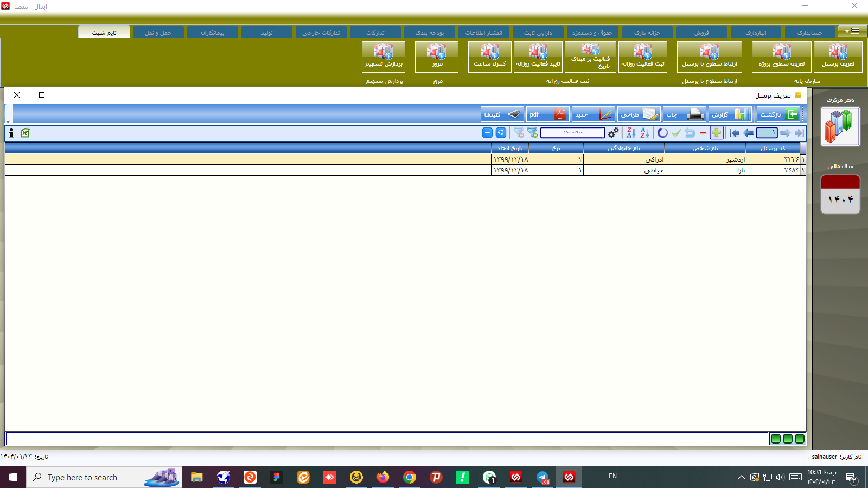Open the پردازش تسهیم ribbon icon
This screenshot has height=488, width=868.
point(383,56)
